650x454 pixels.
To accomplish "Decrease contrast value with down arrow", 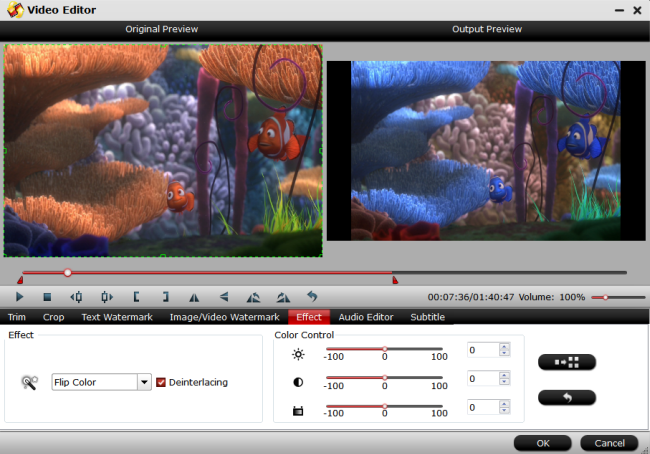I will tap(504, 382).
